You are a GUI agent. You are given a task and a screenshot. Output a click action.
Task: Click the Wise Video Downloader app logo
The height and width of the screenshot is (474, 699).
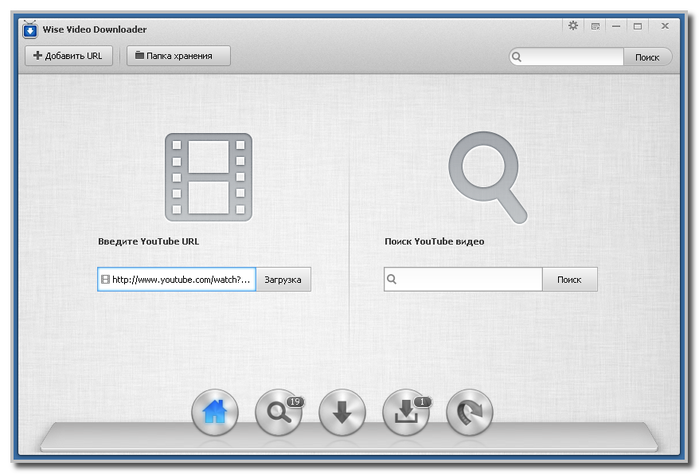coord(30,29)
